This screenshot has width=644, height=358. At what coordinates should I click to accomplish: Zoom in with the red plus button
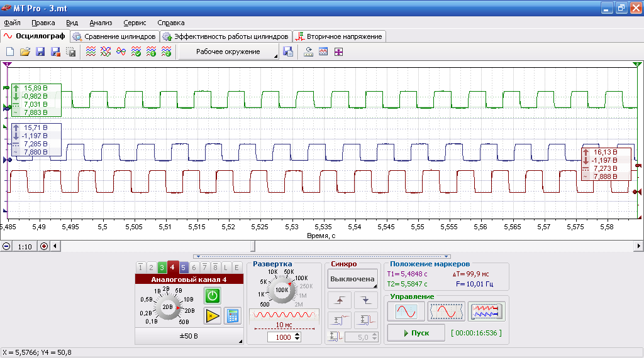pos(43,246)
